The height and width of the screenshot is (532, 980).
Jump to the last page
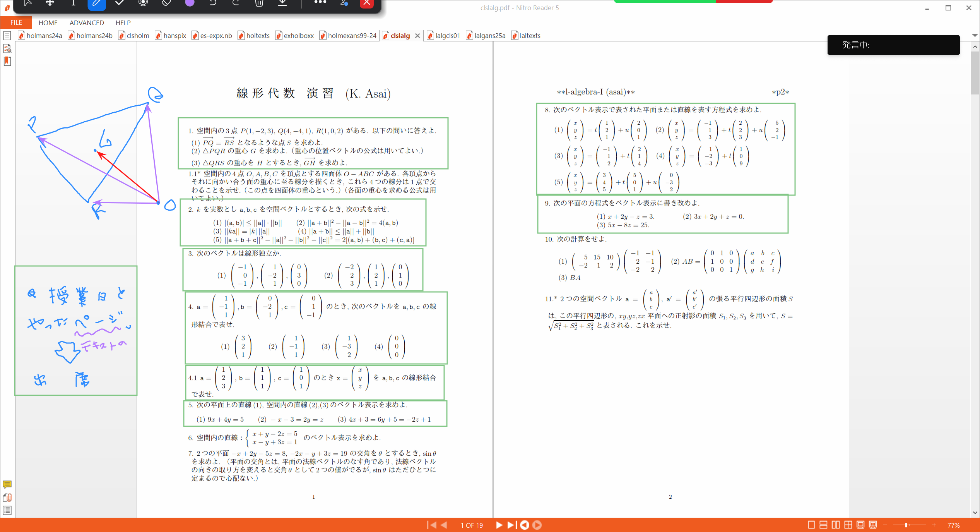(x=511, y=525)
